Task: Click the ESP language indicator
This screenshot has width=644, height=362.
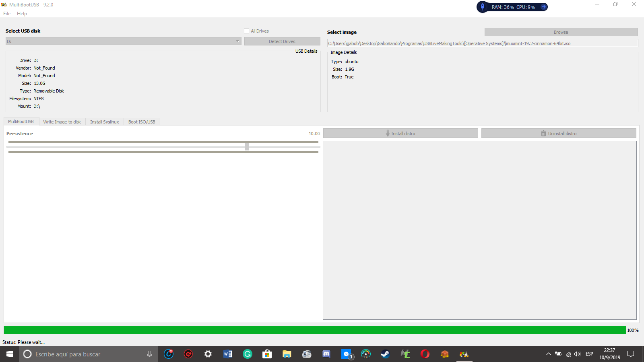Action: coord(589,354)
